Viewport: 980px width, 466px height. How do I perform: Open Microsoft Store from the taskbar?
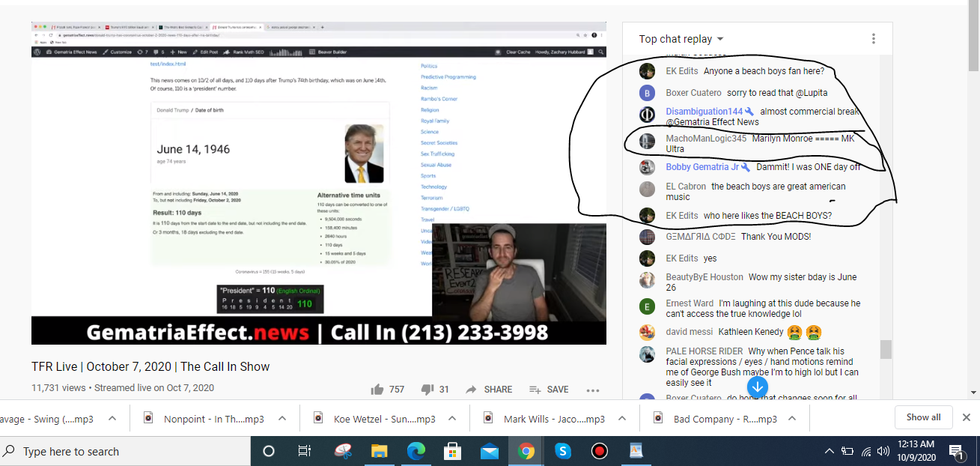tap(453, 451)
